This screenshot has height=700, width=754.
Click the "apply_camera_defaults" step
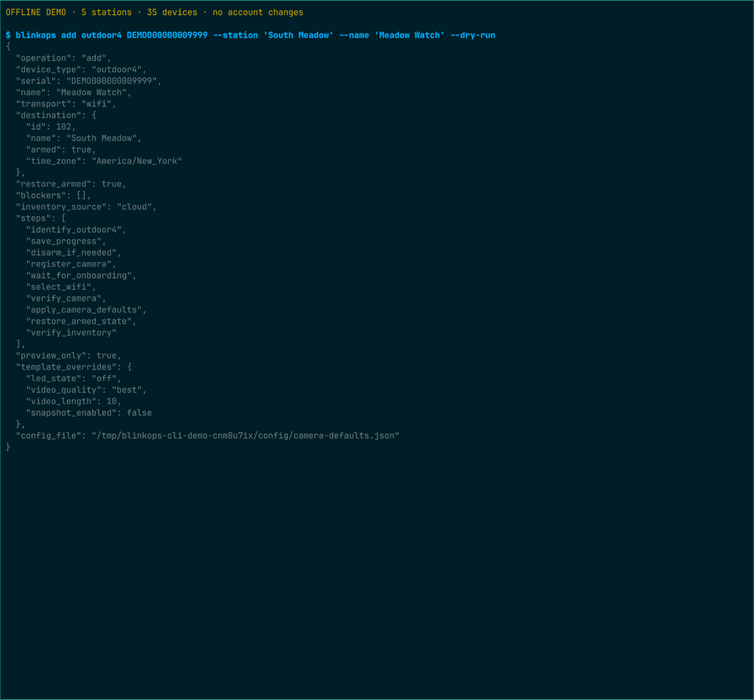pos(86,310)
